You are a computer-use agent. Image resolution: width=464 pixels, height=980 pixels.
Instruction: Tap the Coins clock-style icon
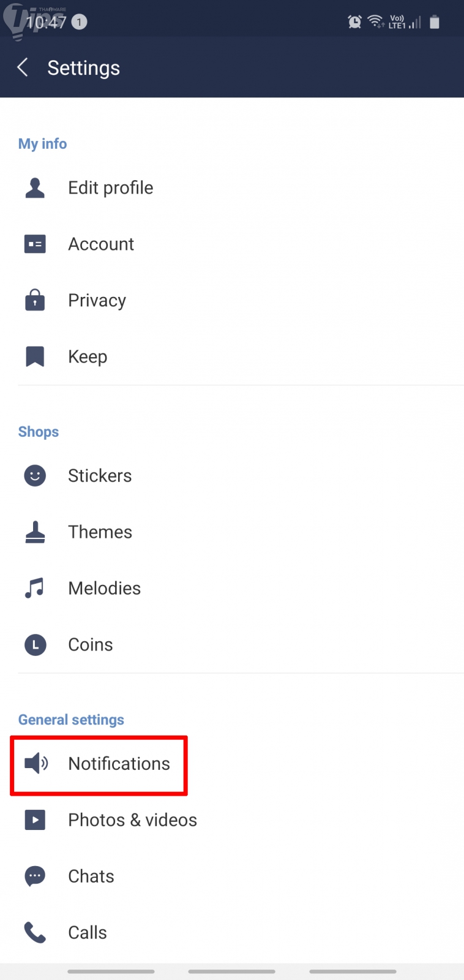(x=35, y=644)
